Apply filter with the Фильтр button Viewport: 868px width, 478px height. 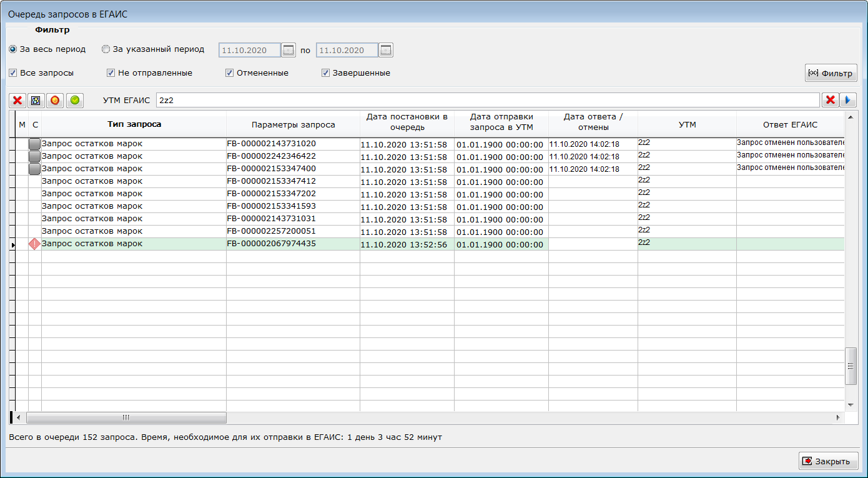831,73
